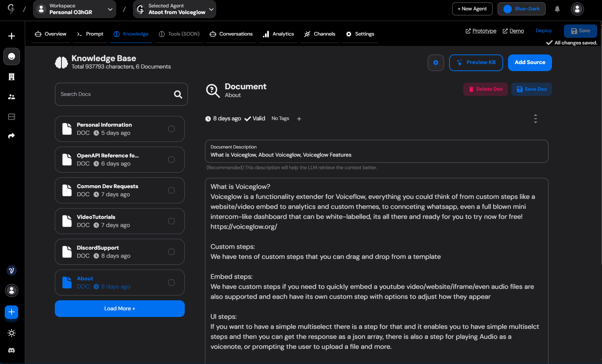Open the building icon in left sidebar
Viewport: 602px width, 364px height.
pos(11,77)
